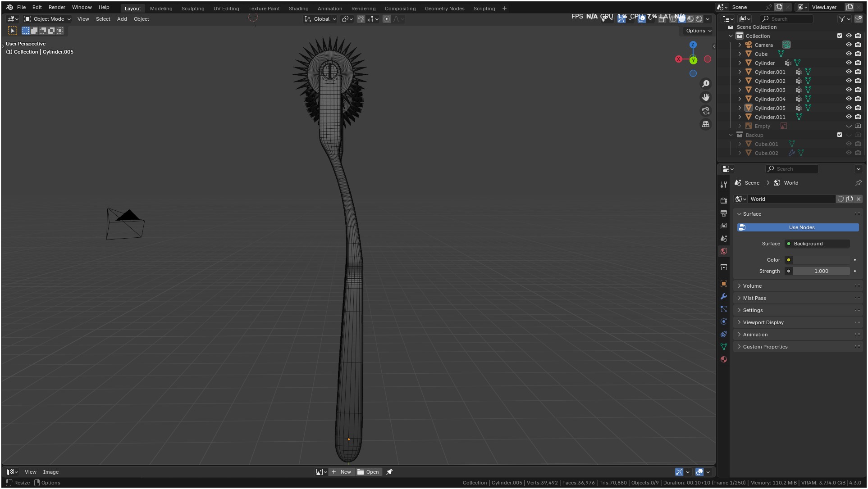
Task: Open the Modifiers properties tab (wrench icon)
Action: coord(724,296)
